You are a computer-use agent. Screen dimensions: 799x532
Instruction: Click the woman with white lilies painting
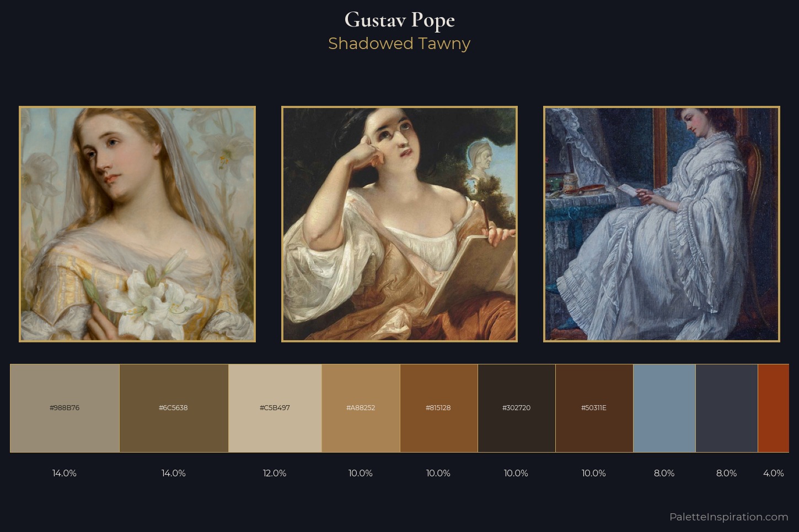point(137,224)
